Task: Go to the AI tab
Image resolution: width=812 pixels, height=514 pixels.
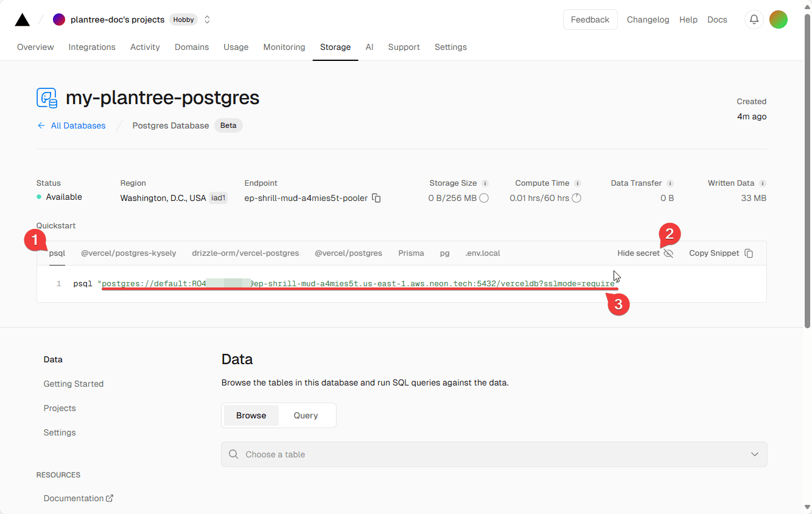Action: click(x=369, y=47)
